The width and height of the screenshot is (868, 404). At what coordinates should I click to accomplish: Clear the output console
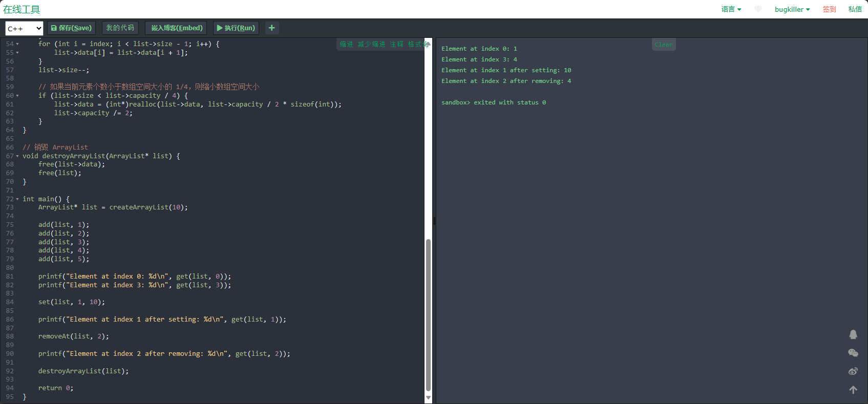[664, 45]
